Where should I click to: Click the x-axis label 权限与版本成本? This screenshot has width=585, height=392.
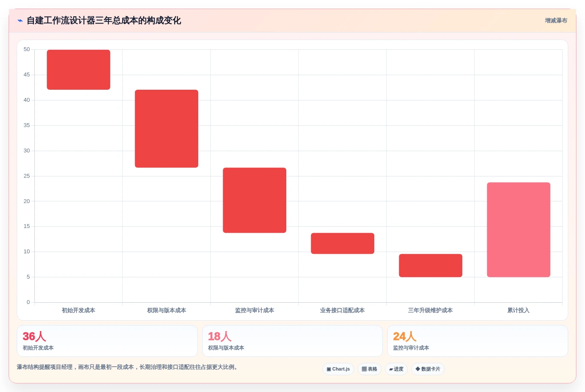[x=167, y=310]
